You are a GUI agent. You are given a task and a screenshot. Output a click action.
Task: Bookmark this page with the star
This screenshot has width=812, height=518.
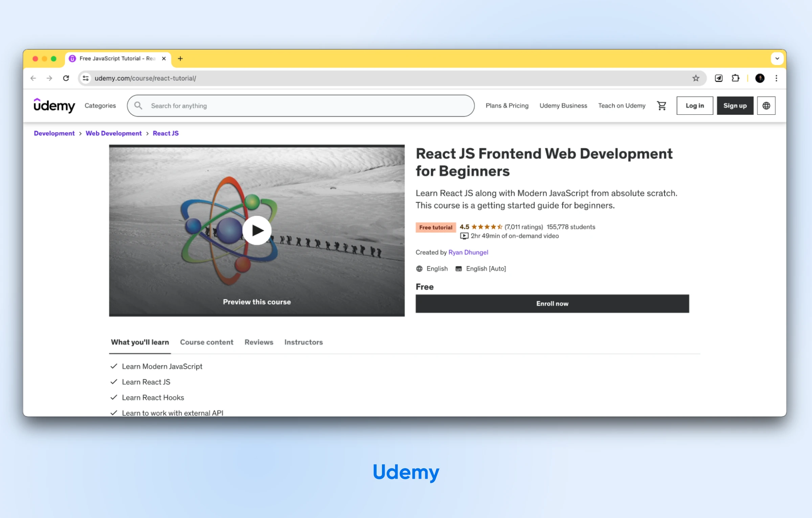pyautogui.click(x=696, y=78)
